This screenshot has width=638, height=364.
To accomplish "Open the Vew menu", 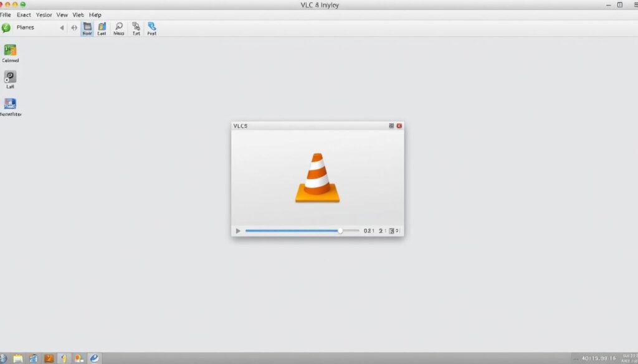I will click(62, 15).
